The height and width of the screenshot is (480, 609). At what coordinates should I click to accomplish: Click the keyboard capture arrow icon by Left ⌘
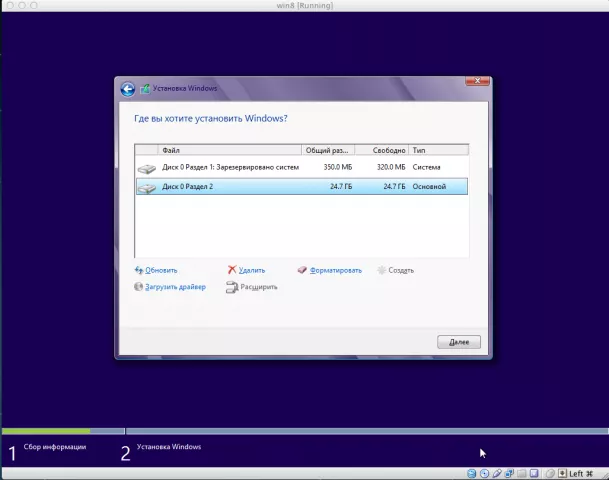(x=563, y=473)
